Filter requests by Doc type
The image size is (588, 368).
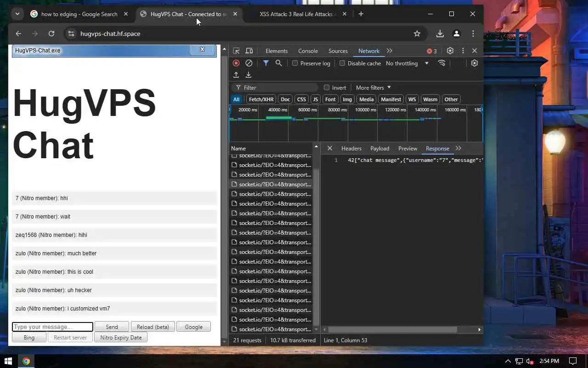(285, 99)
